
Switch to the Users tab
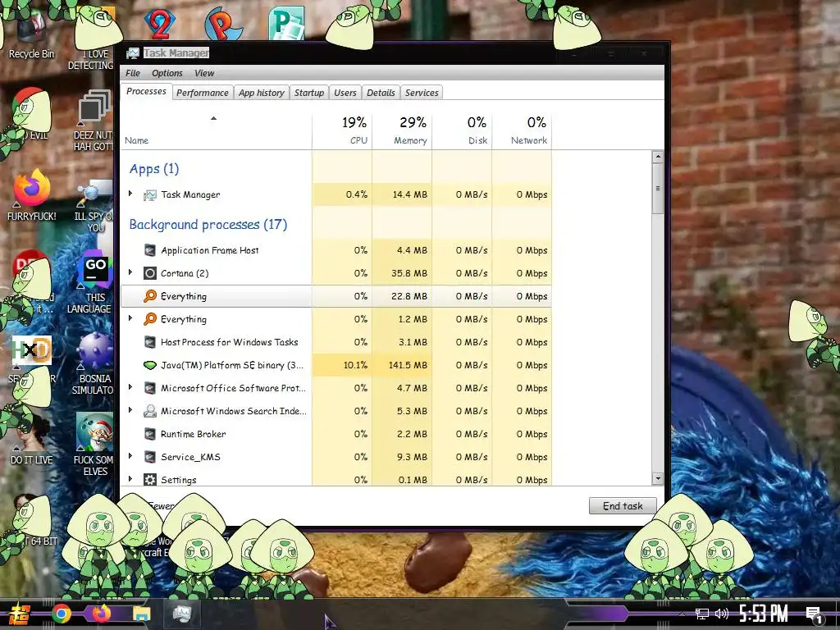(x=345, y=93)
